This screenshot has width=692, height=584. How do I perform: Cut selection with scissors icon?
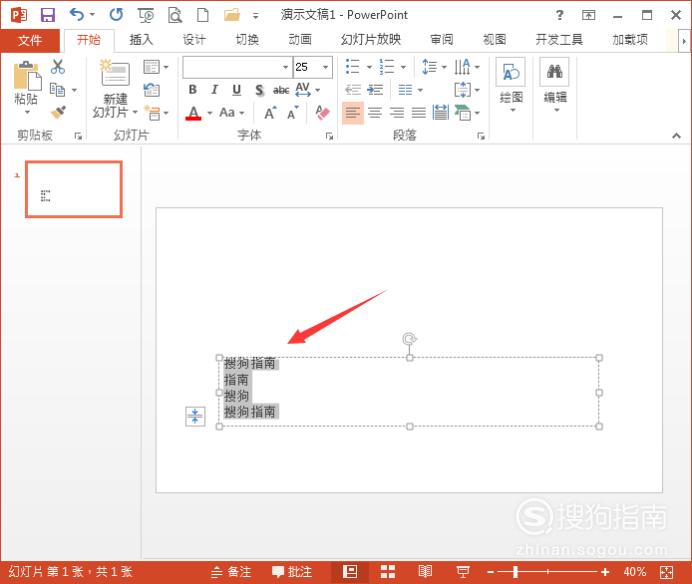point(57,67)
